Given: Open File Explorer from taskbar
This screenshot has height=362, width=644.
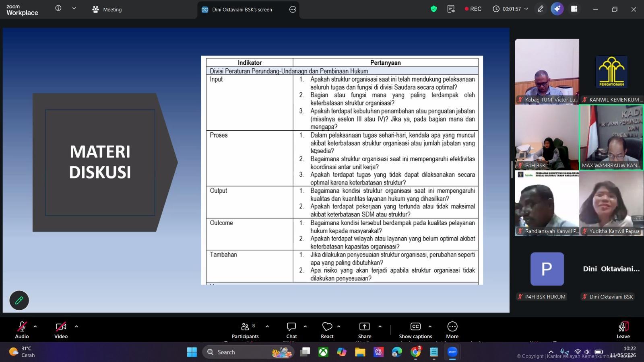Looking at the screenshot, I should click(x=360, y=352).
